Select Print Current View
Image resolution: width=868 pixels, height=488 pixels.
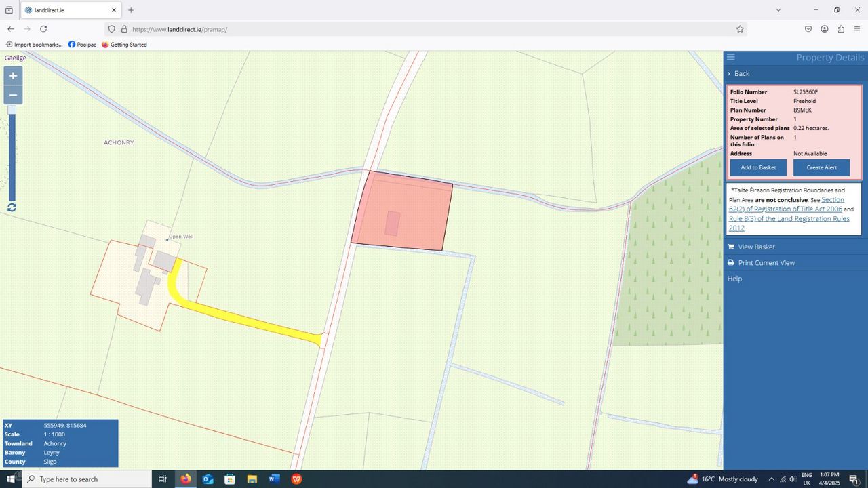[761, 263]
